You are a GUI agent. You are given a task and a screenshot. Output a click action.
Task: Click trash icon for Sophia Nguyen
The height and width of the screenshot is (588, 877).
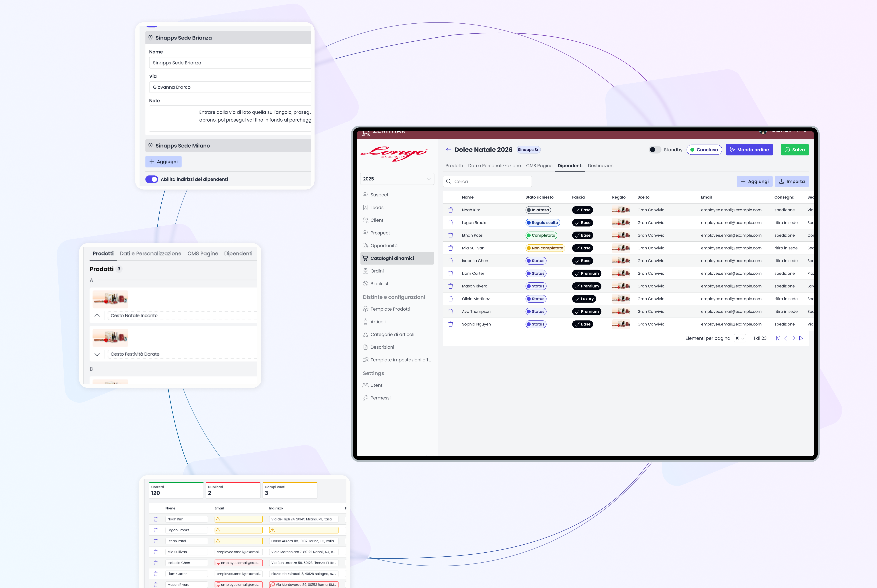pyautogui.click(x=450, y=324)
